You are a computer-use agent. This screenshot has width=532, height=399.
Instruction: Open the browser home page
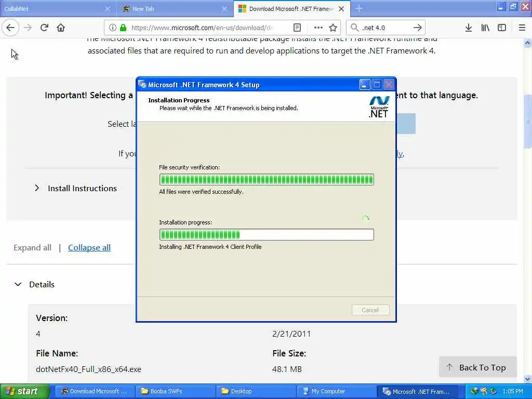tap(61, 28)
